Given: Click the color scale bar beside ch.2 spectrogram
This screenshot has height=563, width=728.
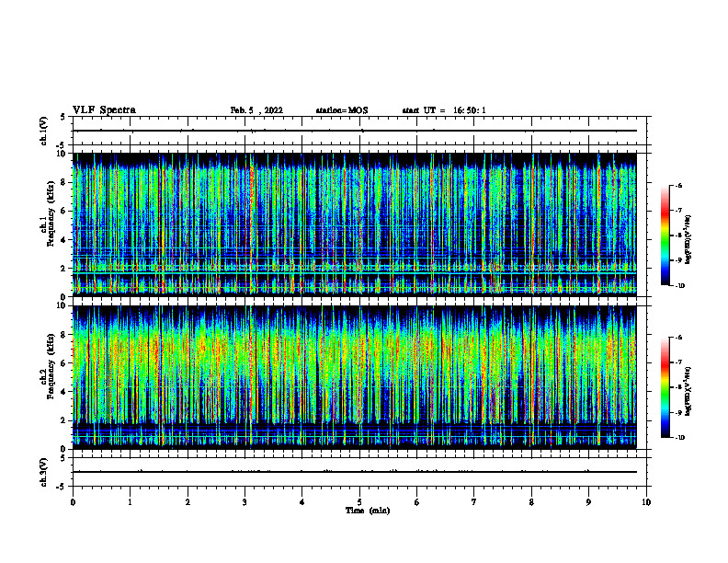Looking at the screenshot, I should (665, 387).
